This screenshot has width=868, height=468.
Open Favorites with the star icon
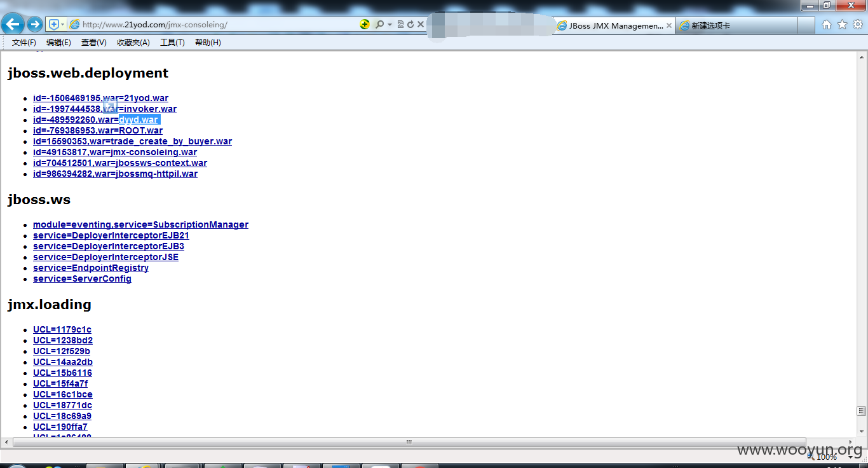click(x=843, y=25)
